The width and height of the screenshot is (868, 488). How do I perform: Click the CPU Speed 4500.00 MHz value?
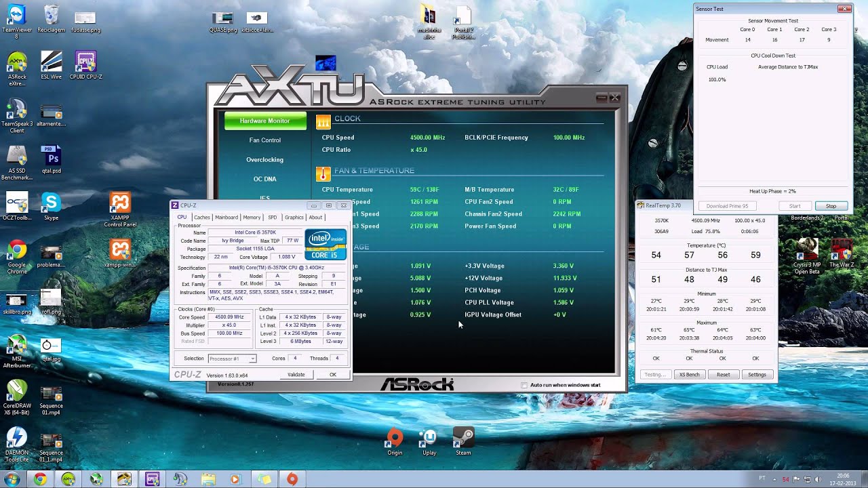(427, 138)
